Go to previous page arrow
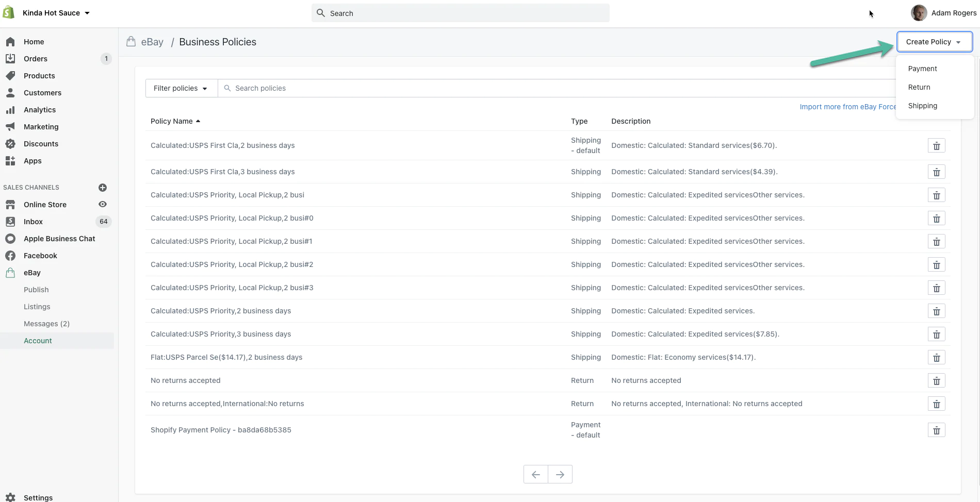 (536, 474)
